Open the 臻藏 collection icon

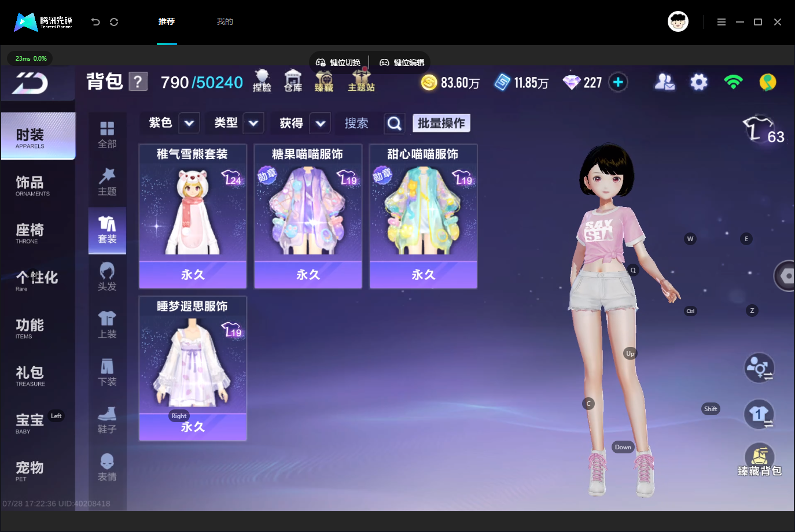(x=324, y=82)
